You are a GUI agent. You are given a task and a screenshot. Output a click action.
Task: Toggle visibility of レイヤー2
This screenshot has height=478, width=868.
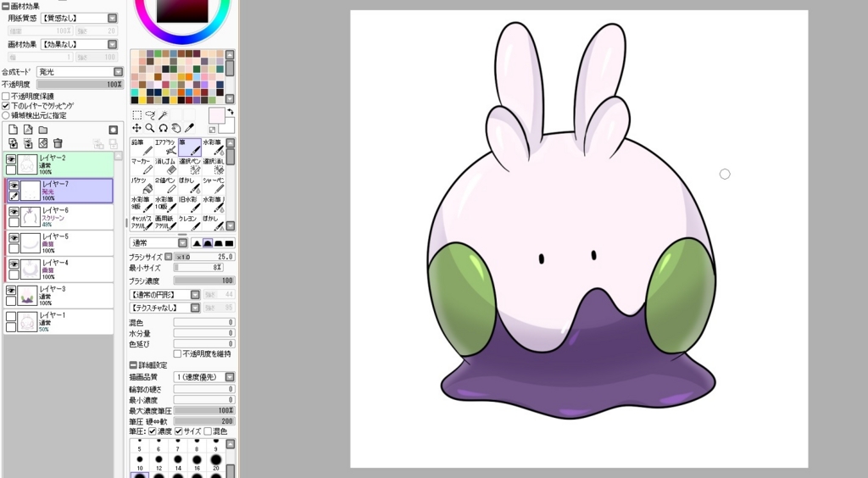coord(10,159)
